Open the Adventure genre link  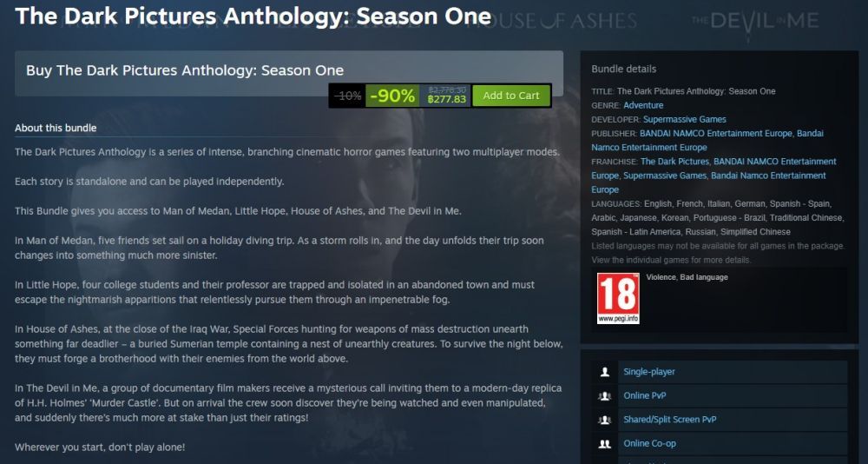[643, 105]
